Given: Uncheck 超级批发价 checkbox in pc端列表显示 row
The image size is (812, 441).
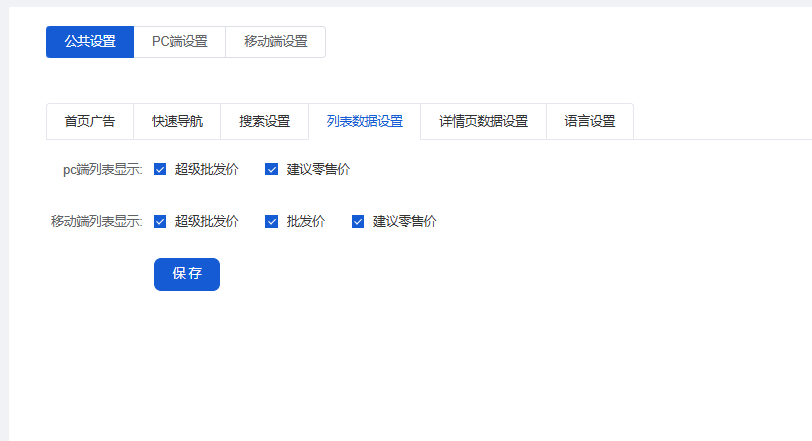Looking at the screenshot, I should click(160, 170).
